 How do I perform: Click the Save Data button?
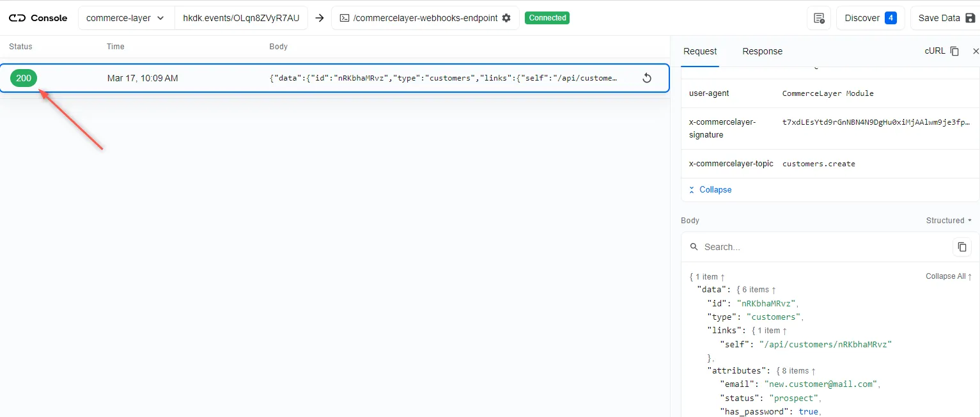click(945, 18)
